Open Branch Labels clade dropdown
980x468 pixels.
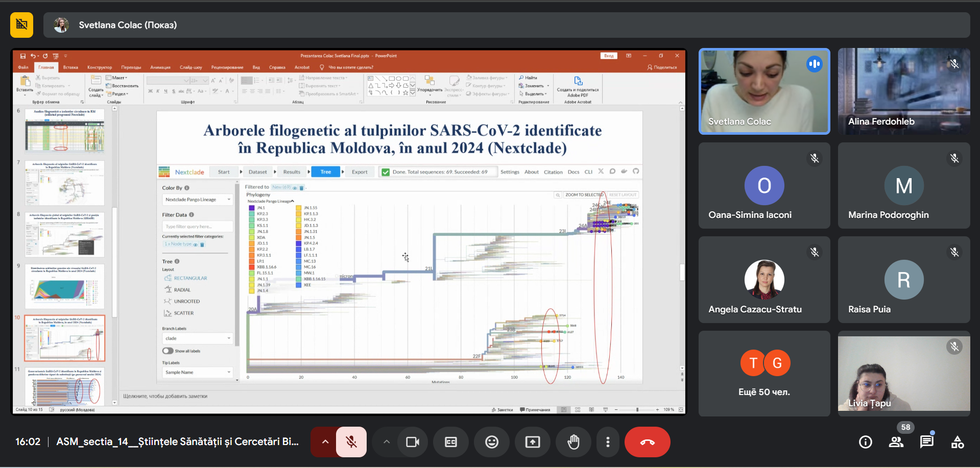point(198,338)
